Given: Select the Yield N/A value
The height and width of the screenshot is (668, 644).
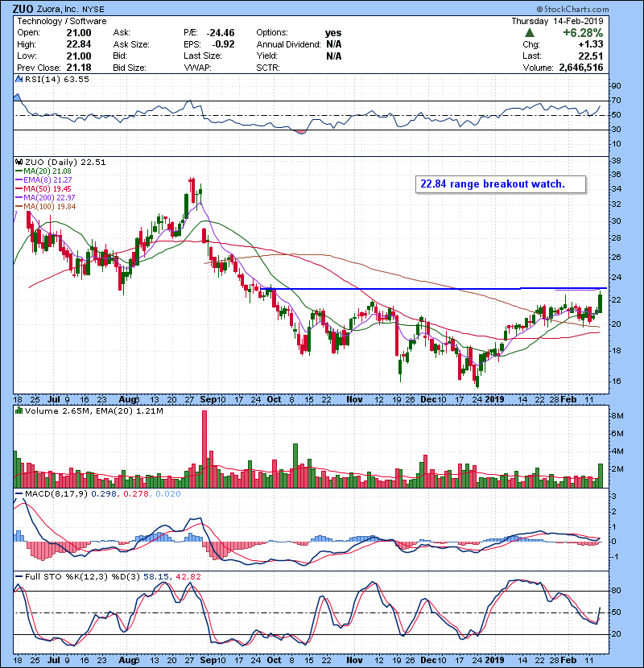Looking at the screenshot, I should 334,56.
